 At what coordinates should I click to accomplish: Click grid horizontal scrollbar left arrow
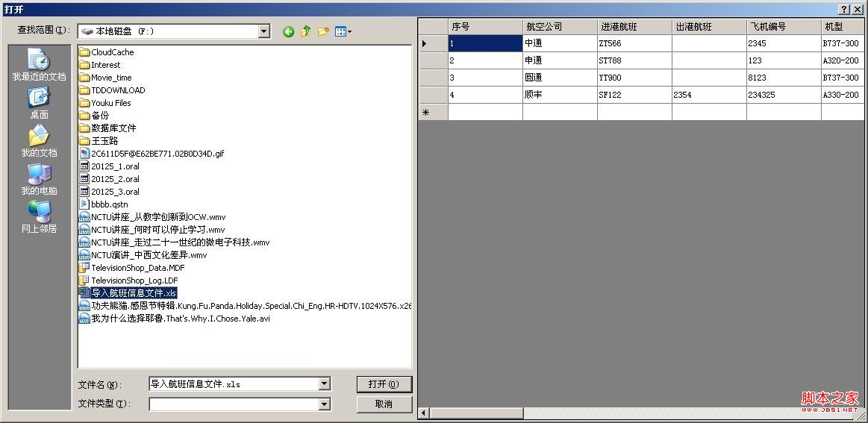[424, 413]
